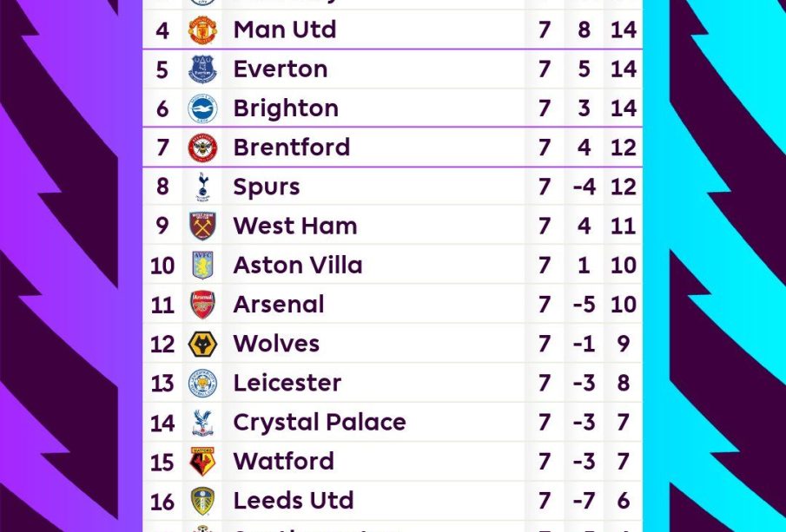Click the Crystal Palace eagle crest

(202, 423)
